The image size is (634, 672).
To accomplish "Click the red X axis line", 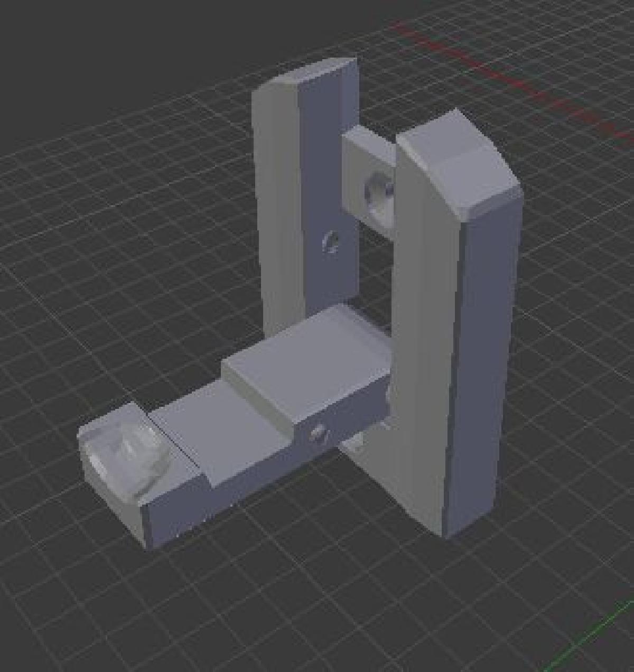I will coord(502,79).
